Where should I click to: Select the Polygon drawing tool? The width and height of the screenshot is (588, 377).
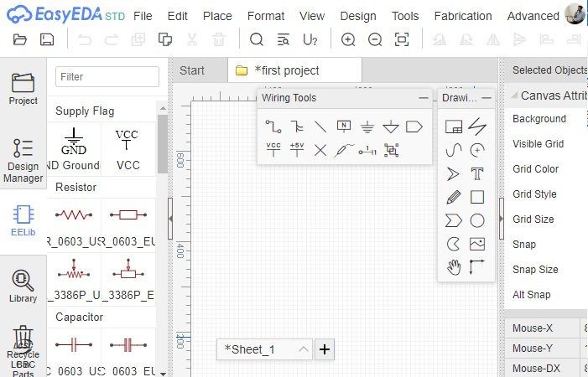pos(454,220)
